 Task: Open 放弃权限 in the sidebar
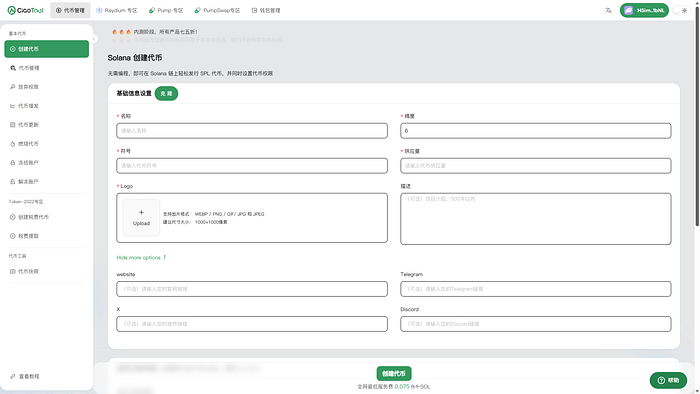(x=46, y=87)
